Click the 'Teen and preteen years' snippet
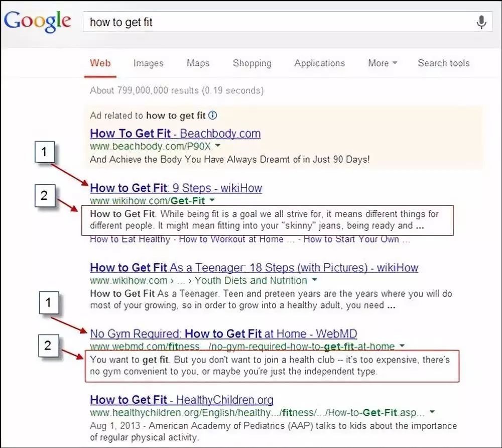This screenshot has height=448, width=502. [271, 299]
